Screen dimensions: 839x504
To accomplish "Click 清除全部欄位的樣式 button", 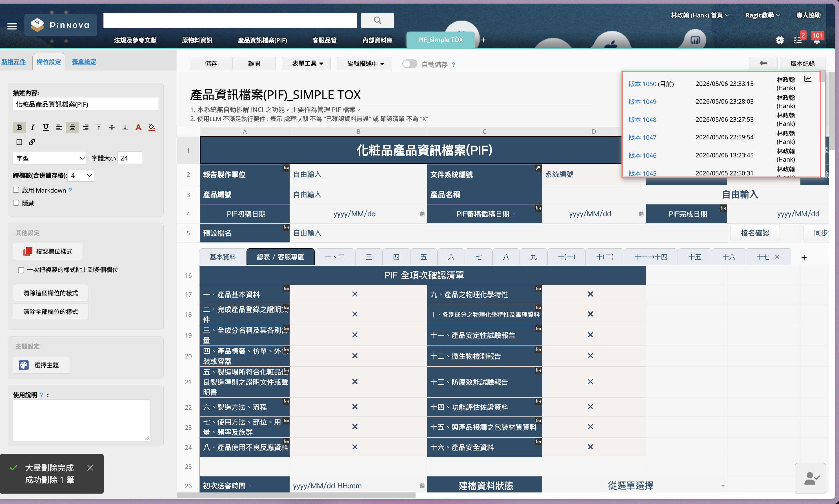I will click(51, 311).
